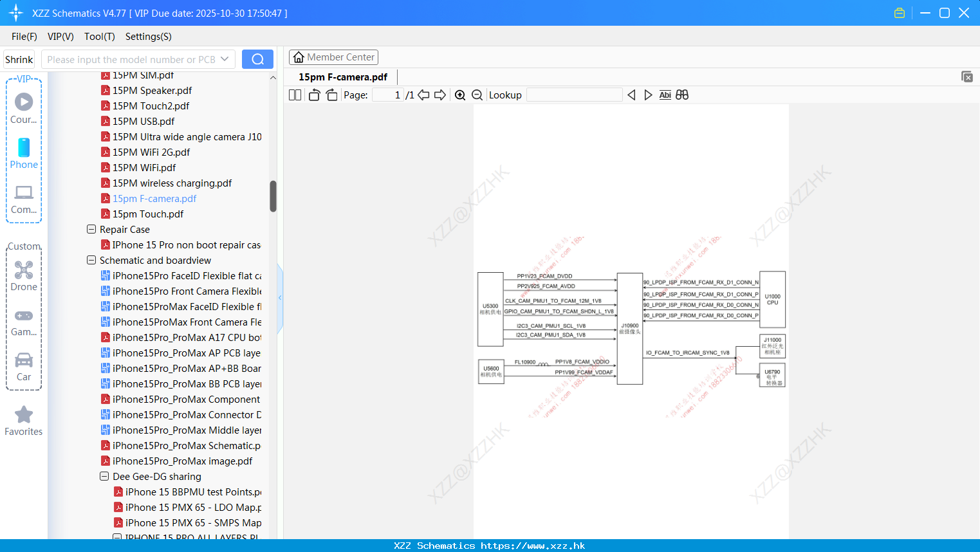Open the File(F) menu
The image size is (980, 552).
pos(24,37)
